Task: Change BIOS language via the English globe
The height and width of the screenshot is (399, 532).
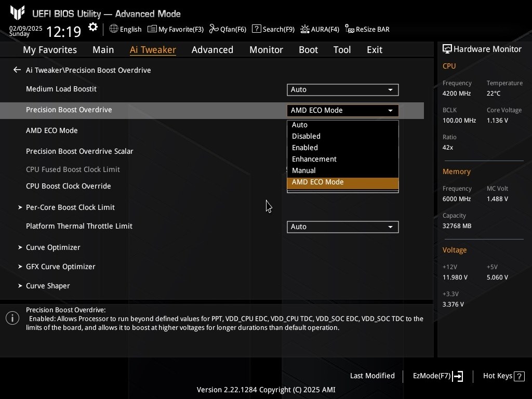Action: pos(125,29)
